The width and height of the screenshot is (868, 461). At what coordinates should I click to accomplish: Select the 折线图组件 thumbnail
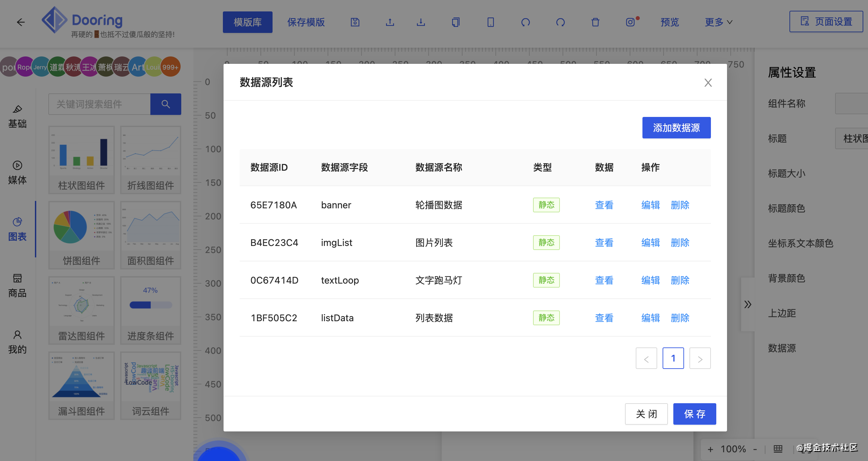(x=151, y=160)
